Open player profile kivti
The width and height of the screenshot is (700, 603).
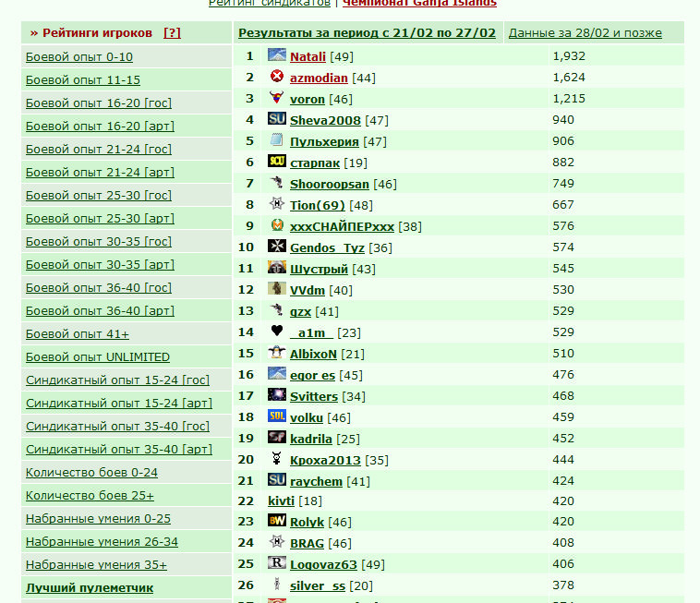pos(281,500)
